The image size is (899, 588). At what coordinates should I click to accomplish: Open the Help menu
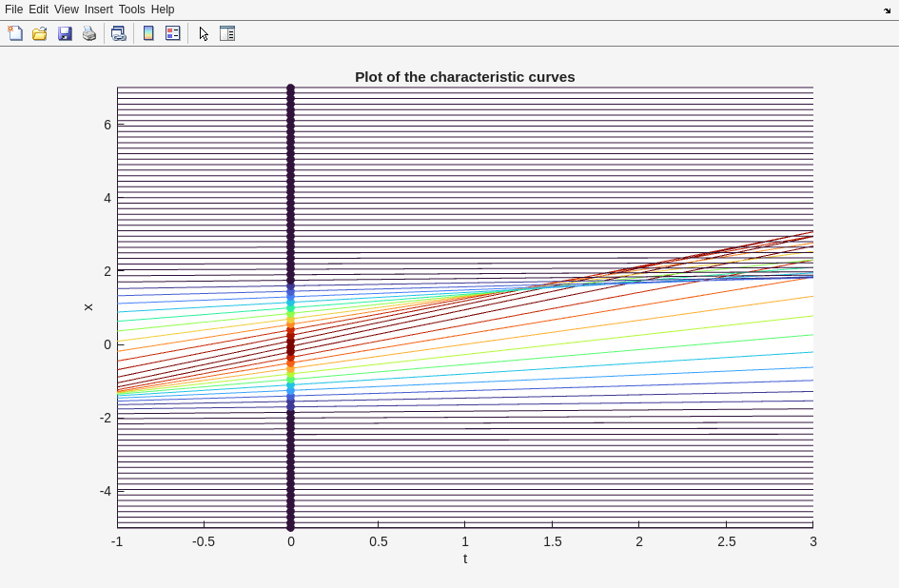coord(163,10)
